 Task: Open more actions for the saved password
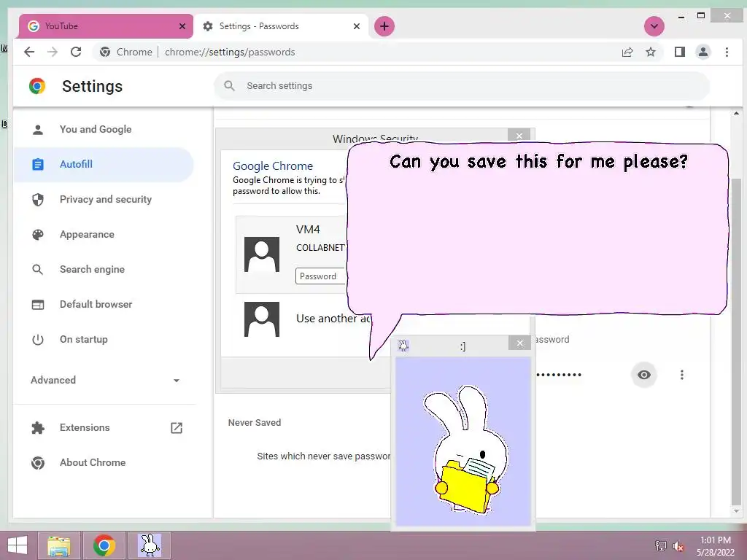[682, 375]
